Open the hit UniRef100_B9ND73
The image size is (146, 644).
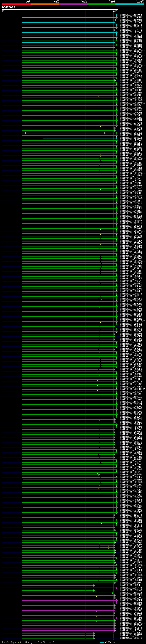131,25
